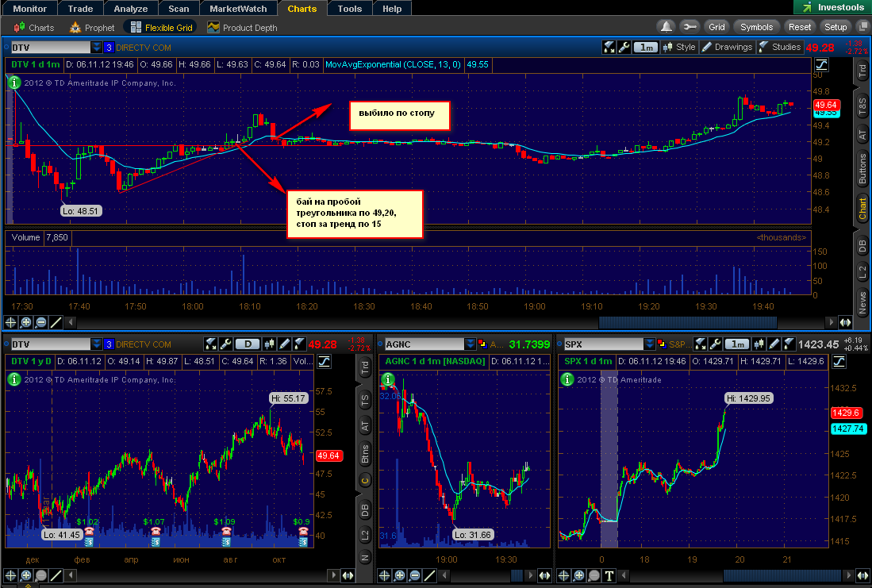Screen dimensions: 872x588
Task: Click the zoom out magnifier on DTV chart
Action: pyautogui.click(x=41, y=322)
